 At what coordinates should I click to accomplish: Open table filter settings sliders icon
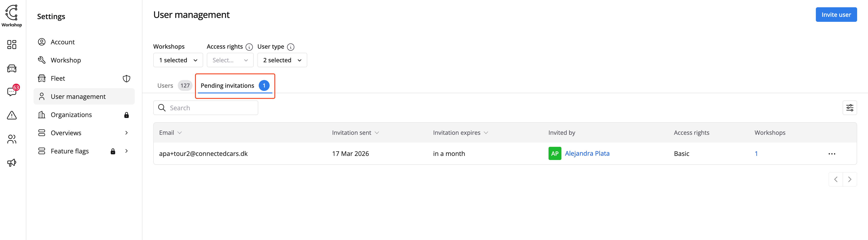(849, 108)
